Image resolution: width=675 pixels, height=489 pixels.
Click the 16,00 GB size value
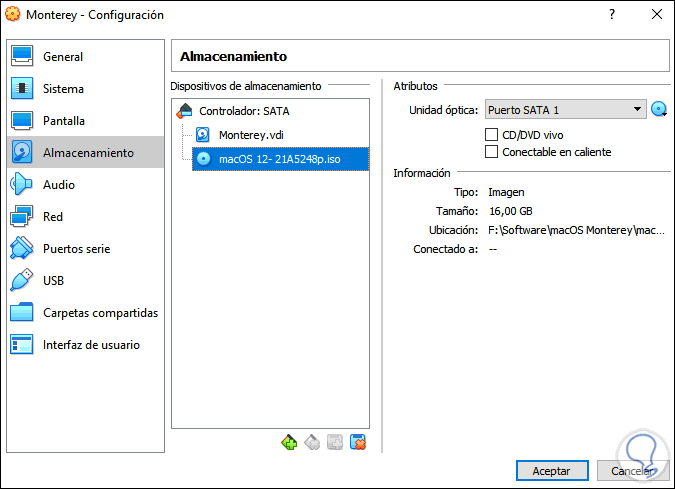pos(511,211)
